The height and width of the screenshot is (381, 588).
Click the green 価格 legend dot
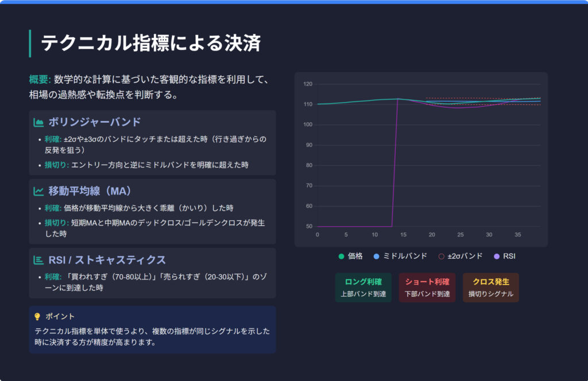click(x=341, y=256)
